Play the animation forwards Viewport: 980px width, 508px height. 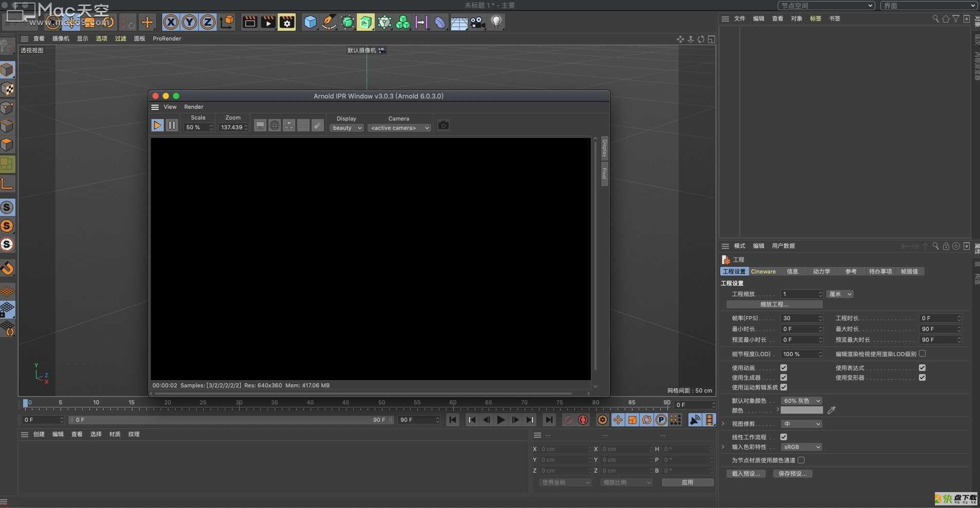pos(501,420)
